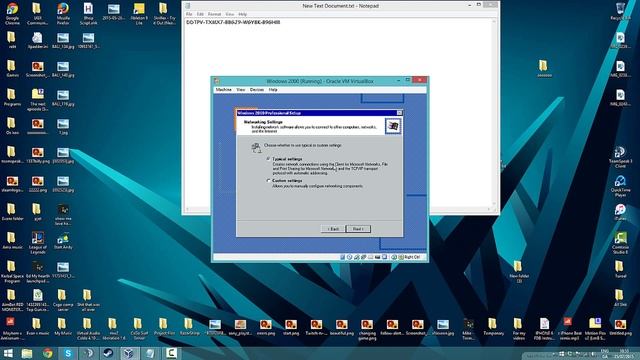Viewport: 640px width, 360px height.
Task: Click inside the Notepad text area
Action: point(338,111)
